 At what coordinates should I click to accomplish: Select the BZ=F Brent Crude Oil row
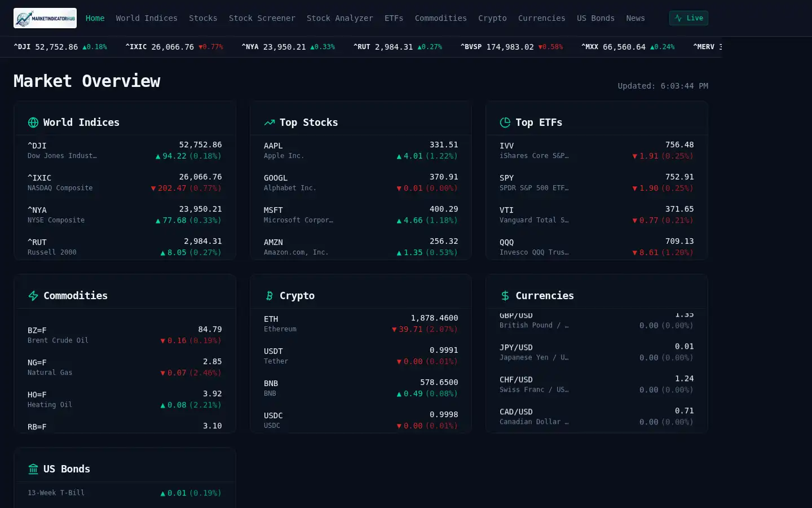(125, 335)
